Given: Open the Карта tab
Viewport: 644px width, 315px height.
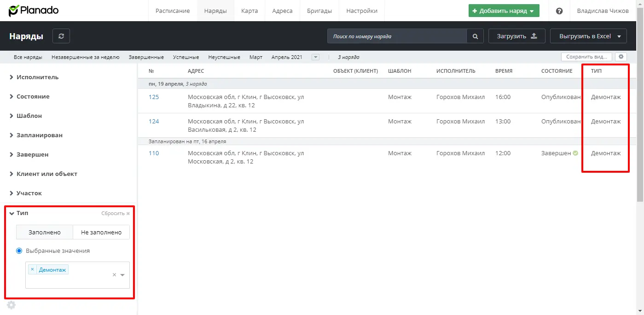Looking at the screenshot, I should [x=249, y=11].
